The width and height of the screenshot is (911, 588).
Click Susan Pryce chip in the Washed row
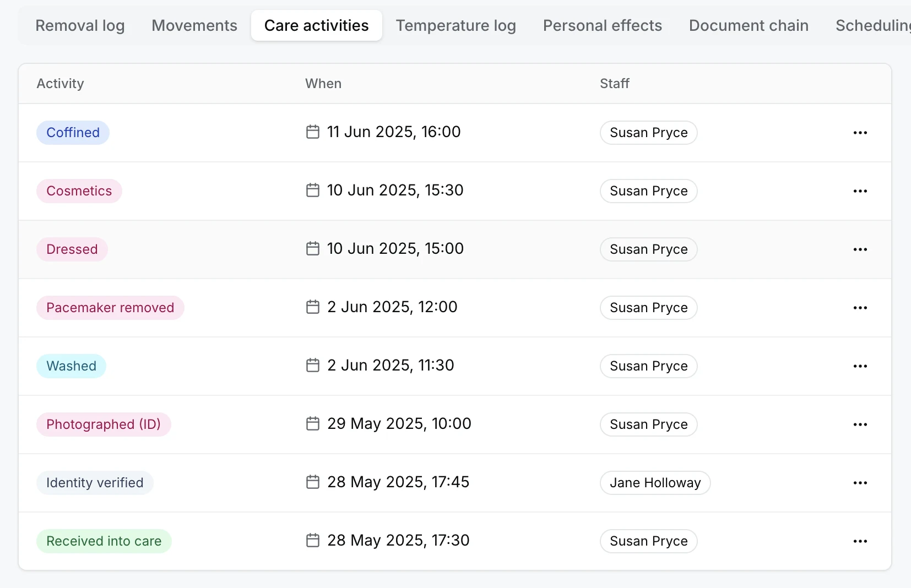[x=649, y=366]
